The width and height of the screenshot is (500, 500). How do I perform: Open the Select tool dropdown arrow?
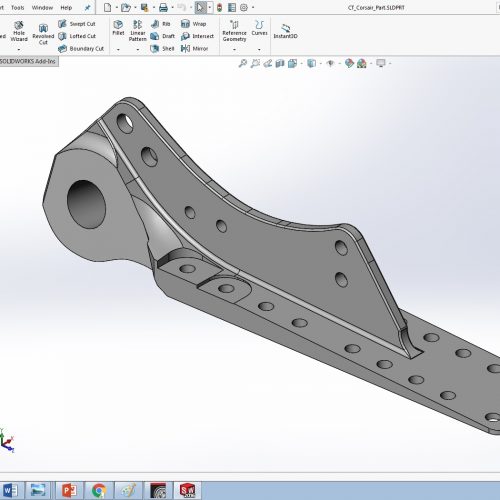pyautogui.click(x=210, y=7)
